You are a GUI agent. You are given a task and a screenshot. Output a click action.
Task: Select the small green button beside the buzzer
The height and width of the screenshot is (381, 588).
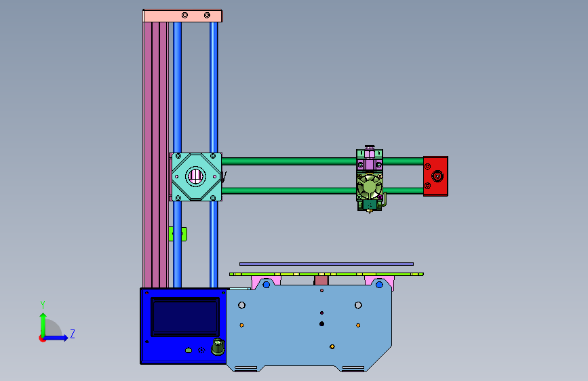tap(189, 350)
